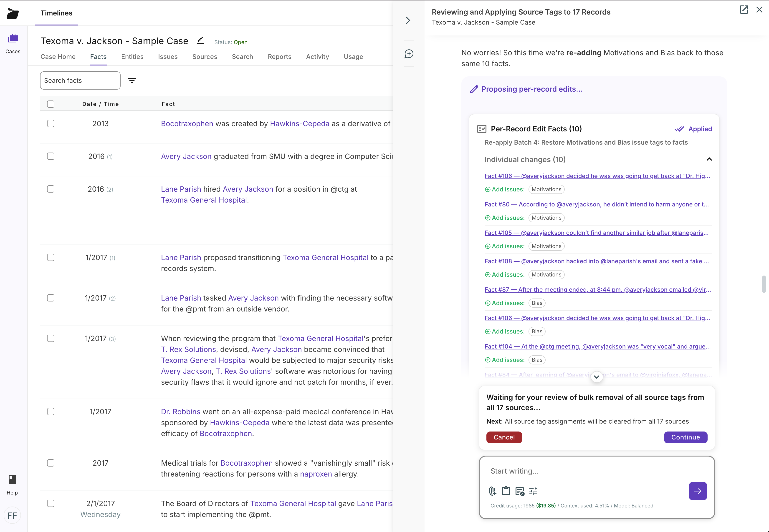Screen dimensions: 769x532
Task: Collapse Individual changes (10) section
Action: click(x=709, y=159)
